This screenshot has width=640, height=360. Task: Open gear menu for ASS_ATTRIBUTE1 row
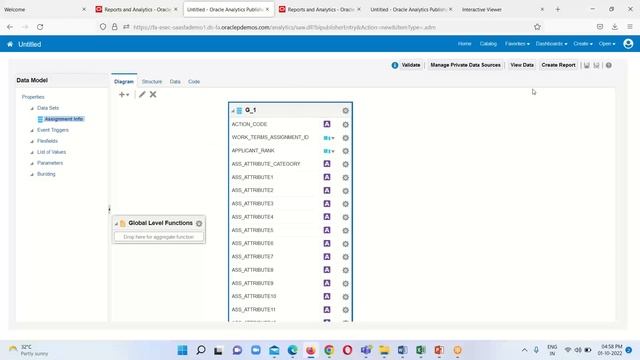coord(345,178)
